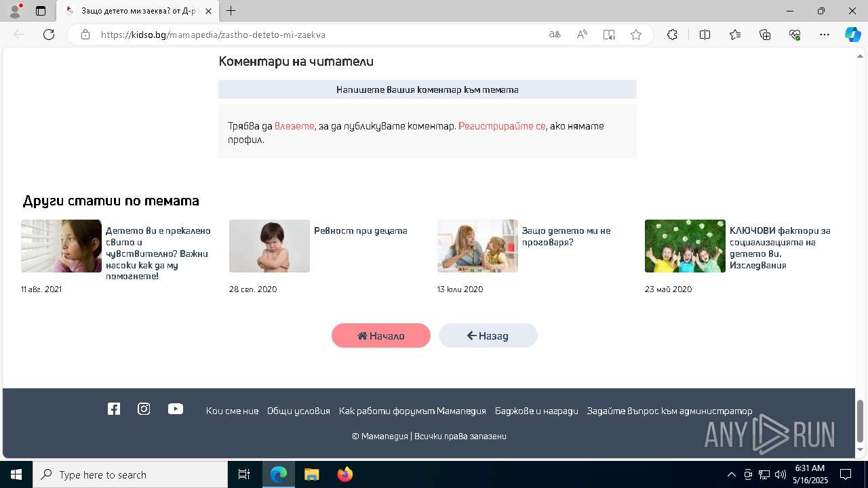Screen dimensions: 868x488
Task: Open browser Extensions puzzle icon
Action: tap(672, 35)
